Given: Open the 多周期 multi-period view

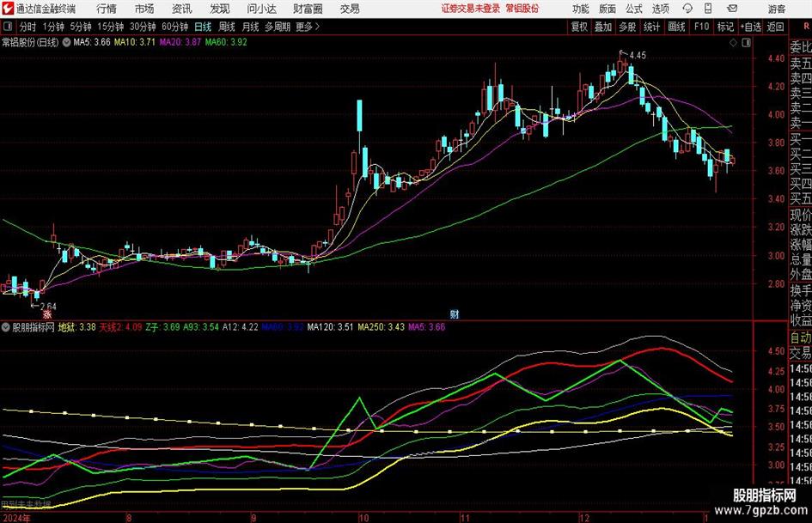Looking at the screenshot, I should point(277,27).
